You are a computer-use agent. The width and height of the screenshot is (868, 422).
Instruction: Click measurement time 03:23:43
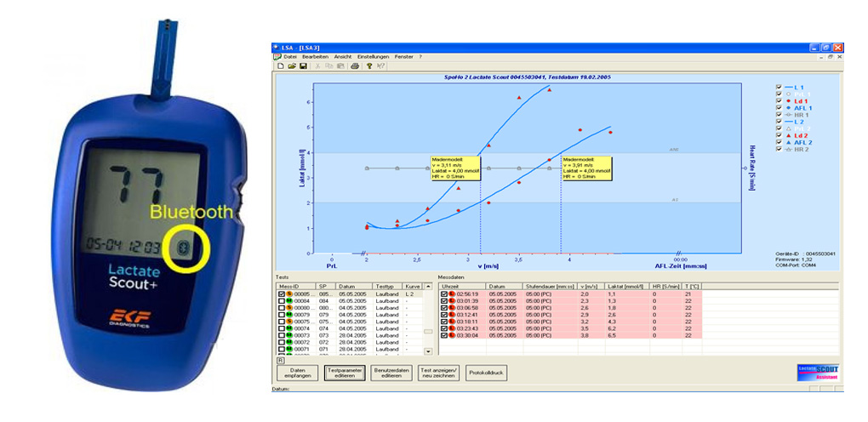tap(468, 328)
